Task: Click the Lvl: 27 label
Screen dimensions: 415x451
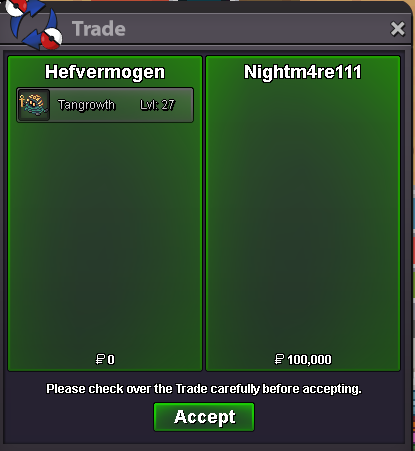Action: (157, 105)
